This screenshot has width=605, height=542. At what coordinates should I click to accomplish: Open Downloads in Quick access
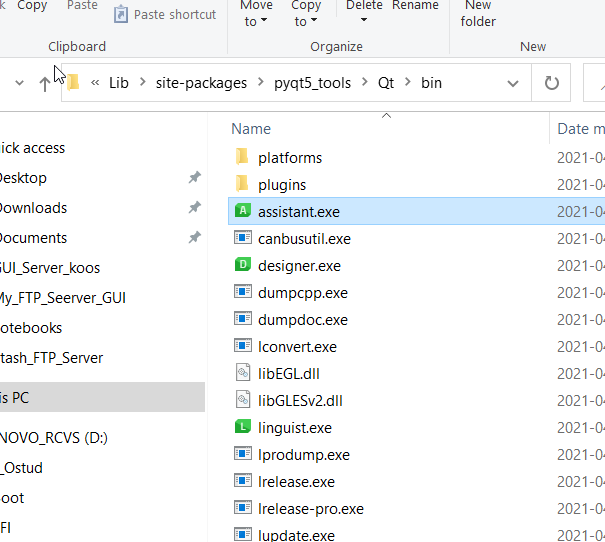click(x=33, y=208)
